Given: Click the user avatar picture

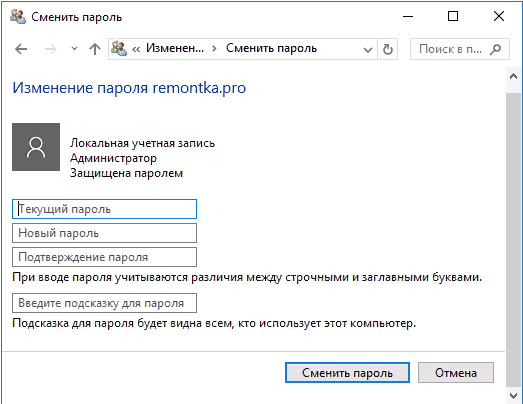Looking at the screenshot, I should coord(36,147).
